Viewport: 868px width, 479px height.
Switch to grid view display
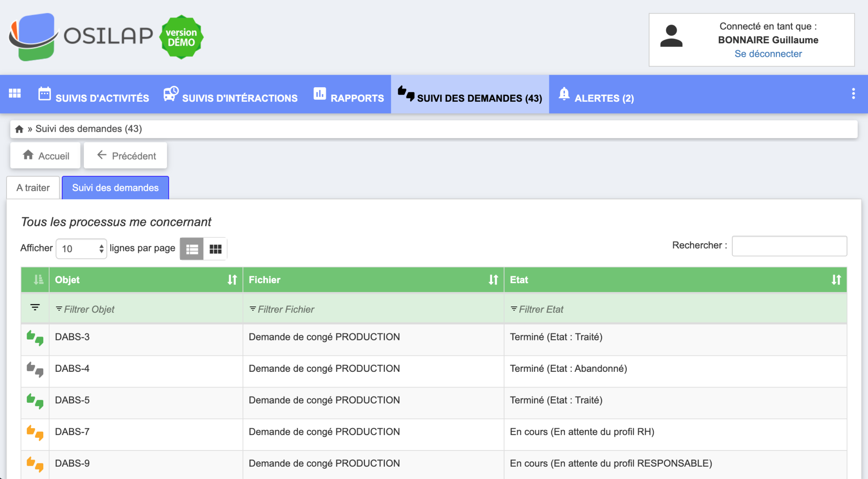pos(215,249)
